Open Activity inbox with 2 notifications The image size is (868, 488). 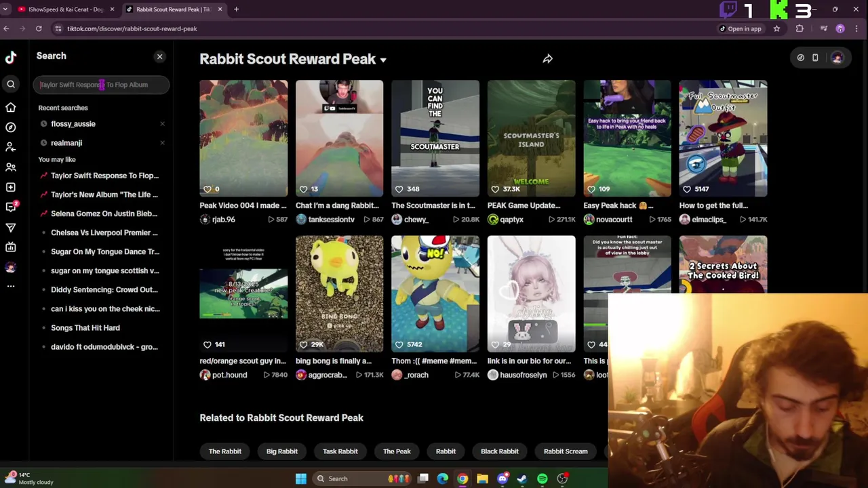tap(11, 207)
